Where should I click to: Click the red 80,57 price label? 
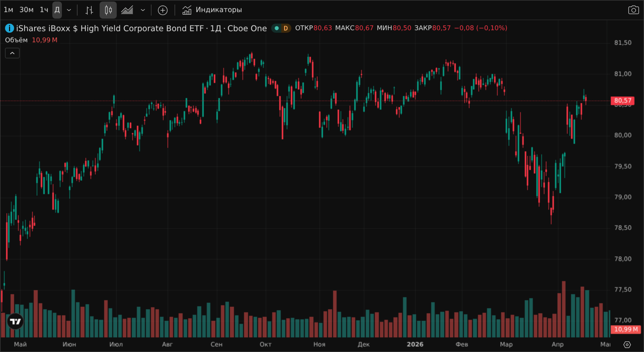(623, 101)
